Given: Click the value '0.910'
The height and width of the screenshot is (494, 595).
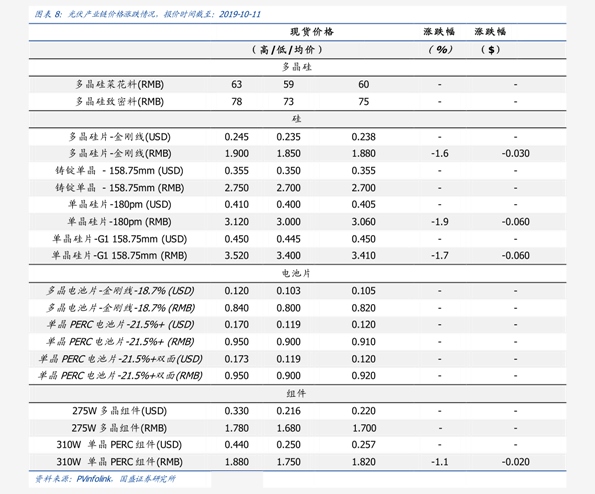Looking at the screenshot, I should click(364, 342).
